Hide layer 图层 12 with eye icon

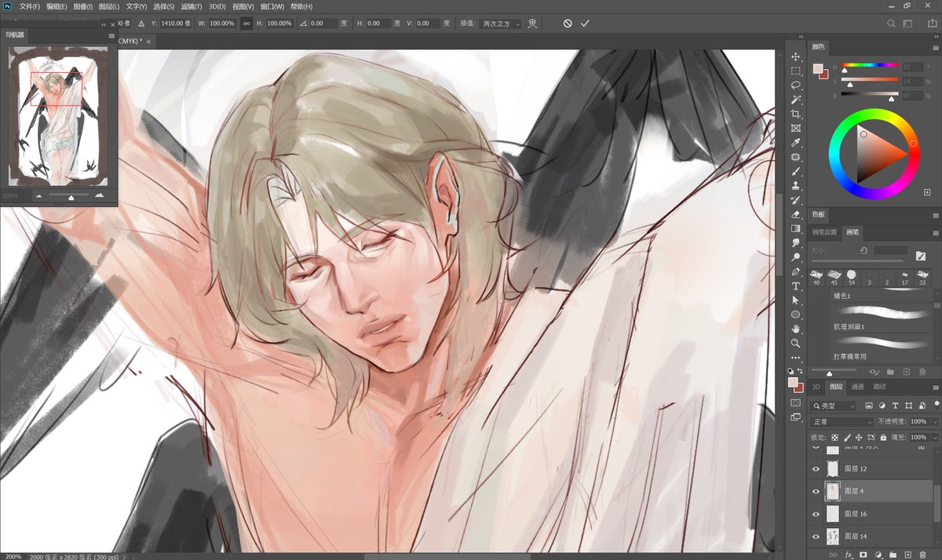[816, 468]
